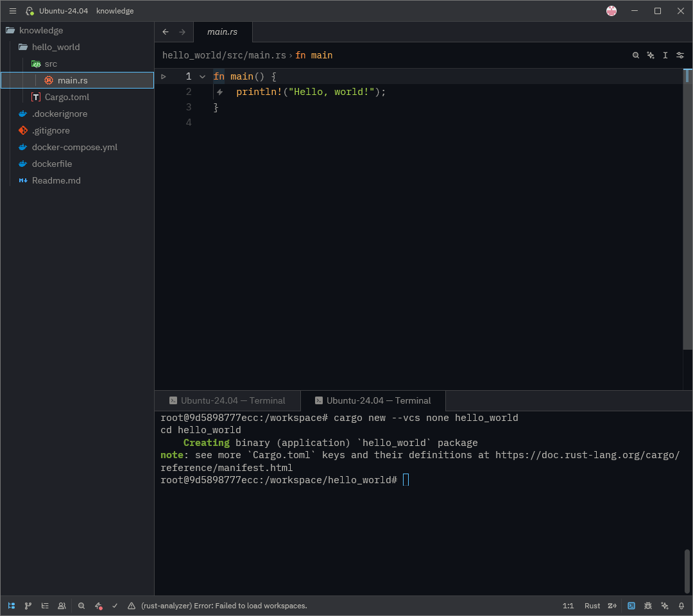Open the knowledge project picker in title bar
The image size is (693, 616).
115,11
